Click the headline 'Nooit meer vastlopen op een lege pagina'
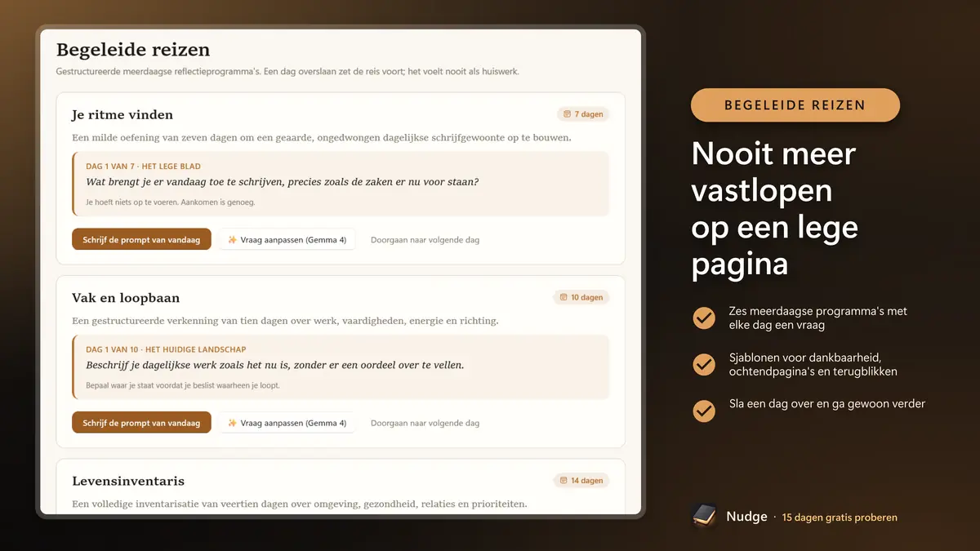The width and height of the screenshot is (980, 551). coord(774,208)
